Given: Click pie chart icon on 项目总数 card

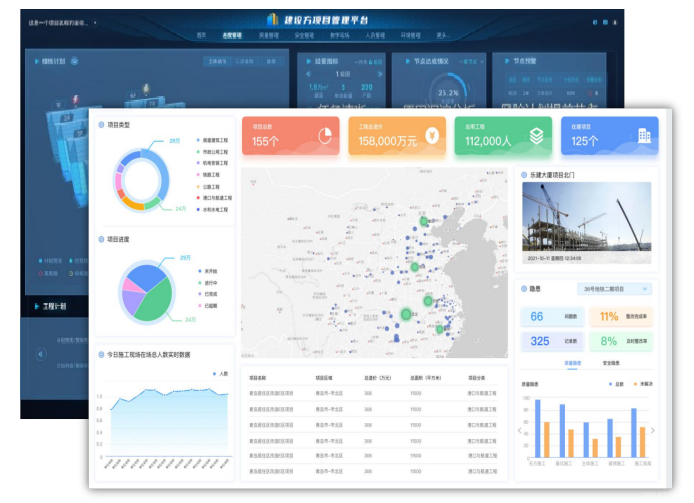Looking at the screenshot, I should coord(325,136).
